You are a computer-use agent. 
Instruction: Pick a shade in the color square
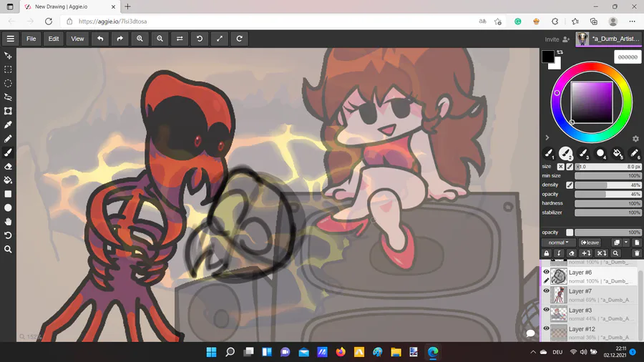pos(592,102)
